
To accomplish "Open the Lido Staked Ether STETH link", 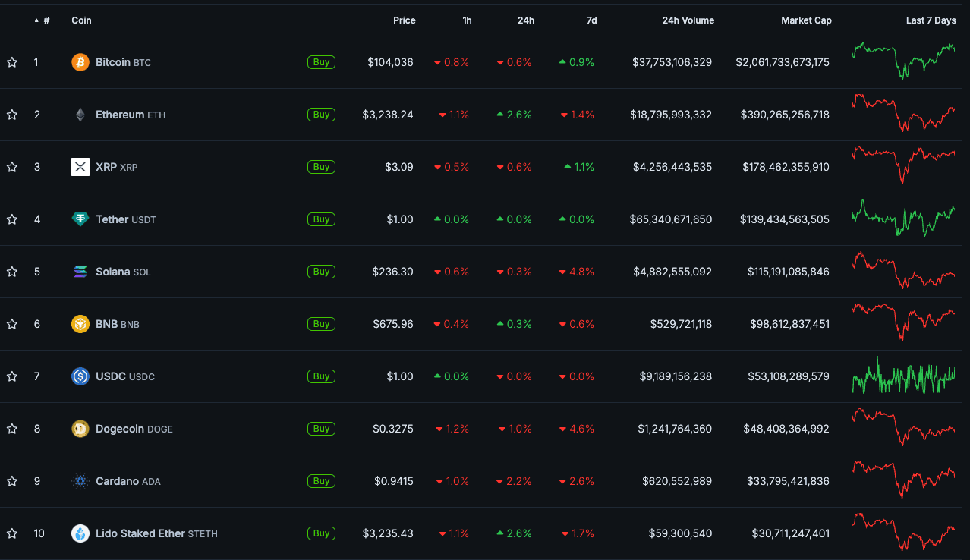I will [x=156, y=533].
